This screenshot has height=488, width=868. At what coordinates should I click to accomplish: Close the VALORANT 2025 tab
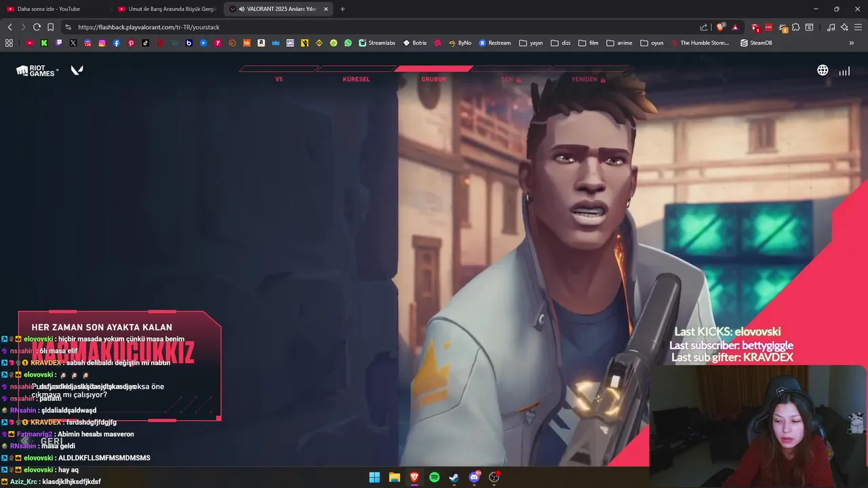click(x=326, y=9)
